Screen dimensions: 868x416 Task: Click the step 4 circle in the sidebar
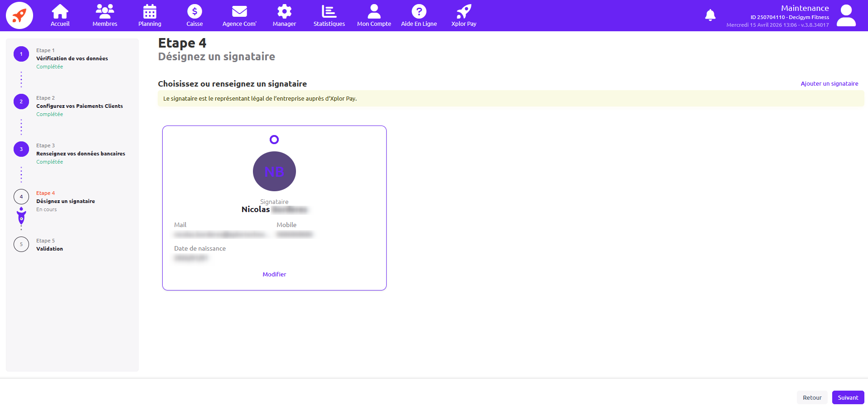click(21, 197)
